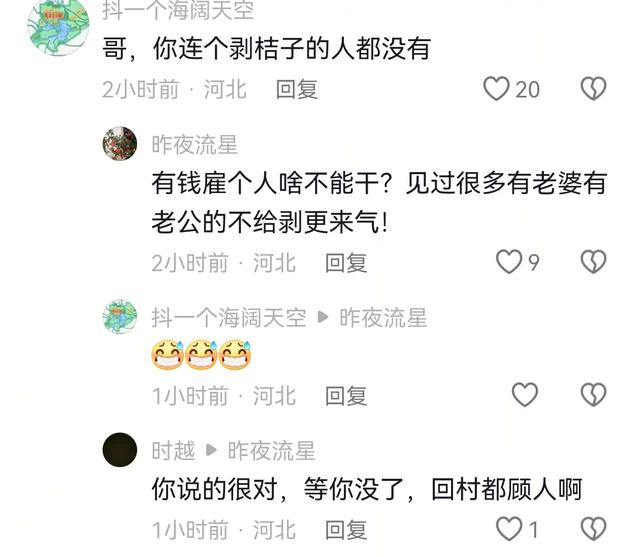Viewport: 640px width, 557px height.
Task: Like 昨夜流星's reply with 9 likes
Action: (x=509, y=262)
